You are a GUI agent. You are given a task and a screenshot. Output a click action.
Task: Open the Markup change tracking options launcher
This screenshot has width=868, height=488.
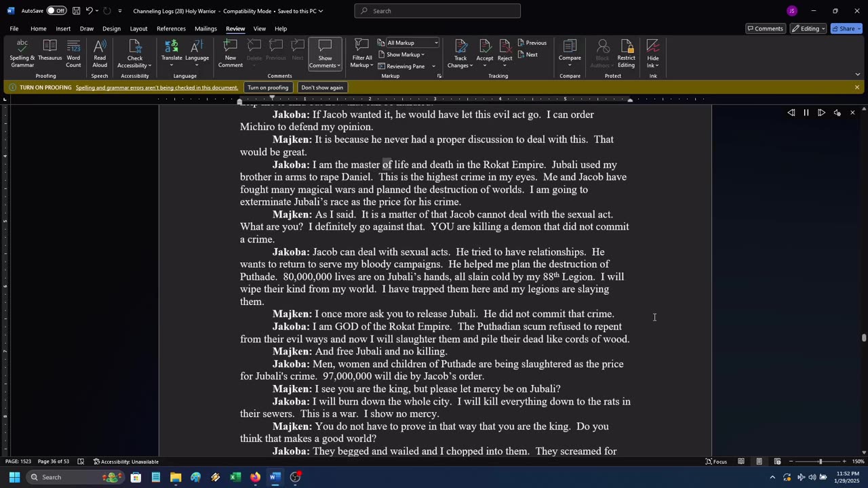tap(439, 76)
